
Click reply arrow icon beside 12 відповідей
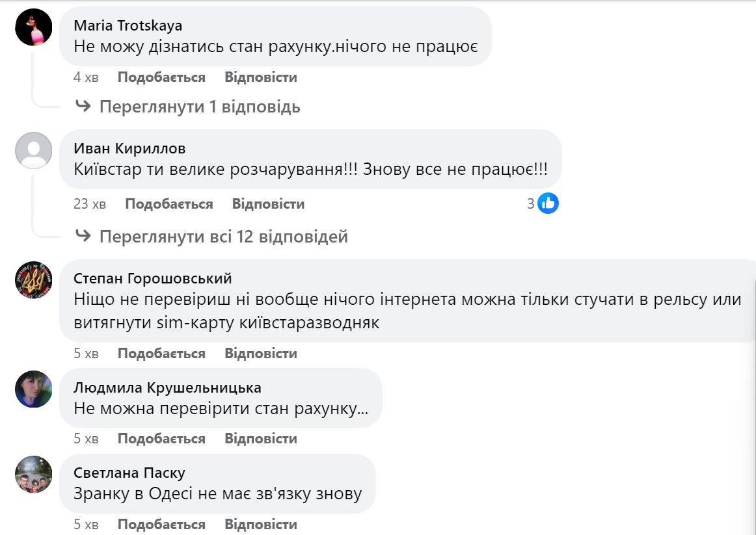pos(83,236)
